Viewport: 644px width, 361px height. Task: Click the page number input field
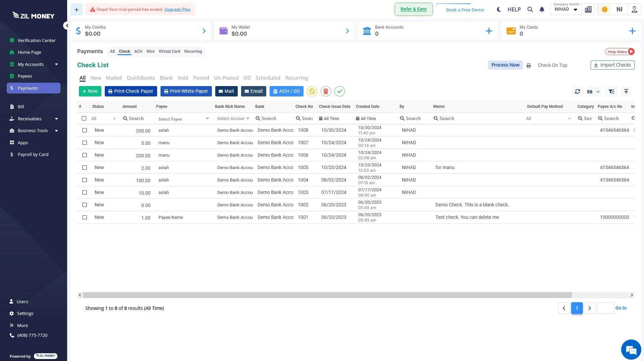click(x=605, y=308)
